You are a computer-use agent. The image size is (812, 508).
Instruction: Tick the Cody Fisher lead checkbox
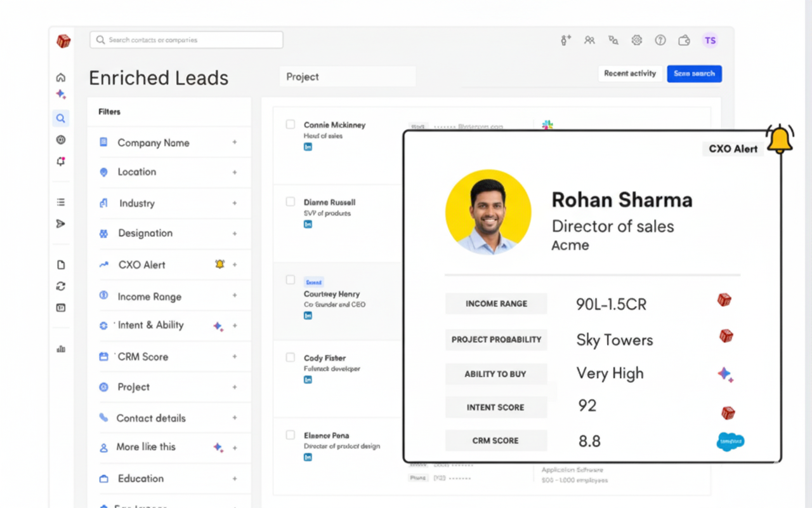(x=291, y=358)
